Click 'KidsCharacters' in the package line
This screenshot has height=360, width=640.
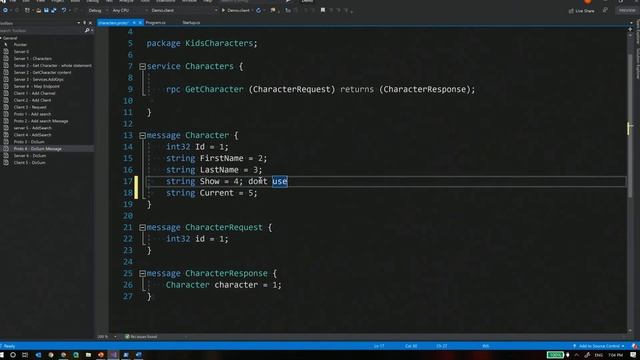pos(219,43)
